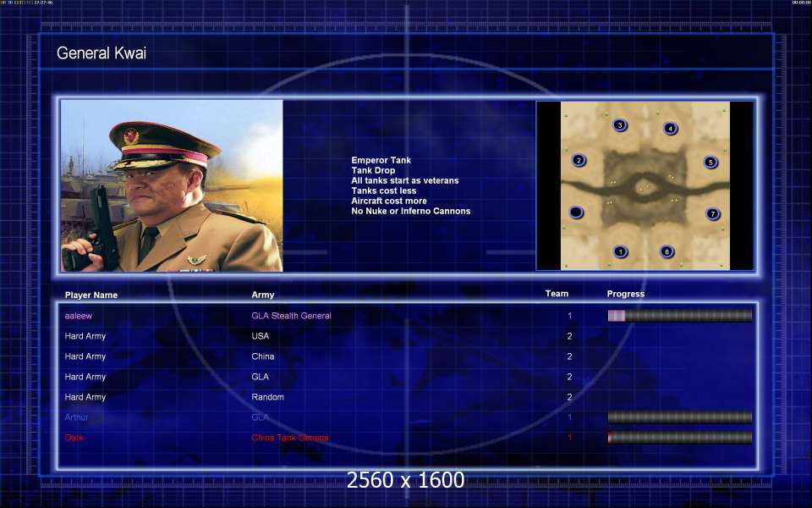Viewport: 812px width, 508px height.
Task: Click the 'Team' column header
Action: click(x=557, y=294)
